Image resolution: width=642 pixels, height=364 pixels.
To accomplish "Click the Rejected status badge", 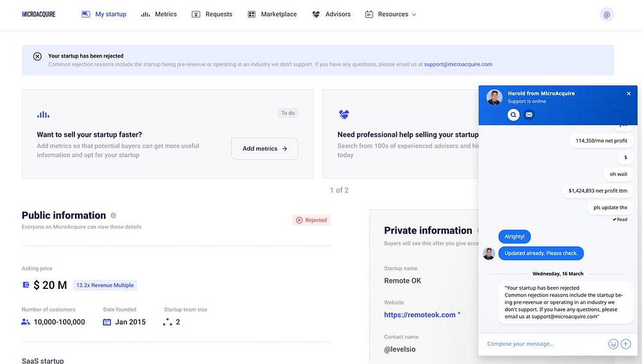I will [x=311, y=220].
